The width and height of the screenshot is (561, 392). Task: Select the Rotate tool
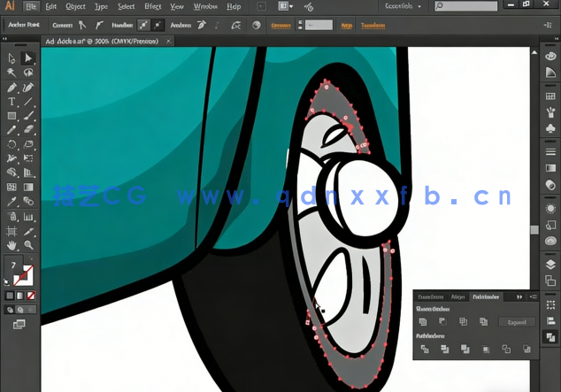click(12, 144)
